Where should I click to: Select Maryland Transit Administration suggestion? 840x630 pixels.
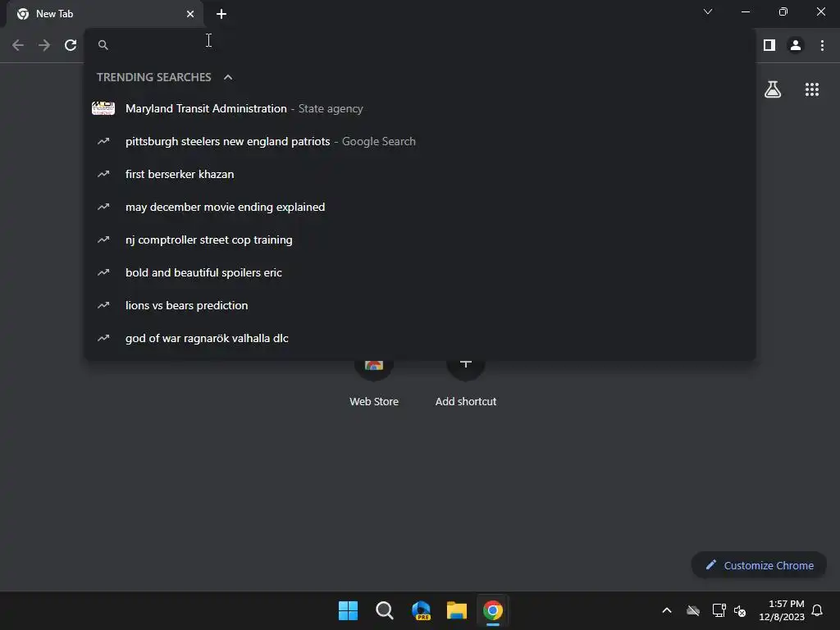coord(420,109)
